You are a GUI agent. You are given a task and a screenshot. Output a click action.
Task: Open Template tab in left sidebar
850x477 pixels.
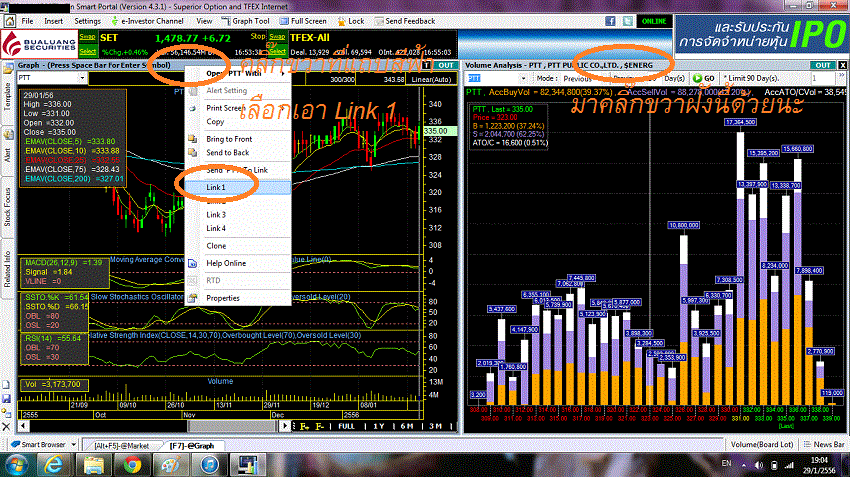point(7,96)
